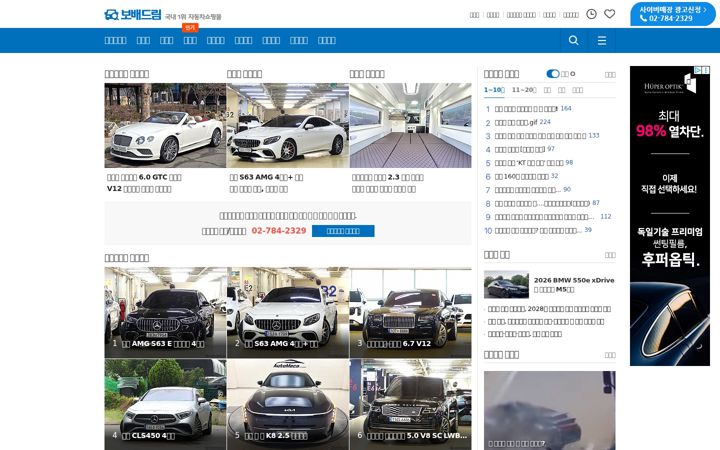Open rank 6 5.0 V8 SC LWB card

411,405
